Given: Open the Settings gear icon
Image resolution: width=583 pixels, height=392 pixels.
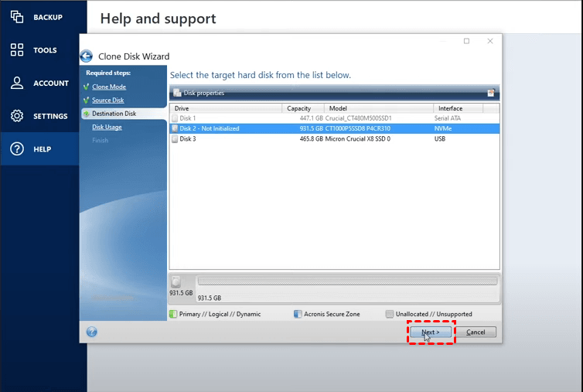Looking at the screenshot, I should [x=17, y=116].
